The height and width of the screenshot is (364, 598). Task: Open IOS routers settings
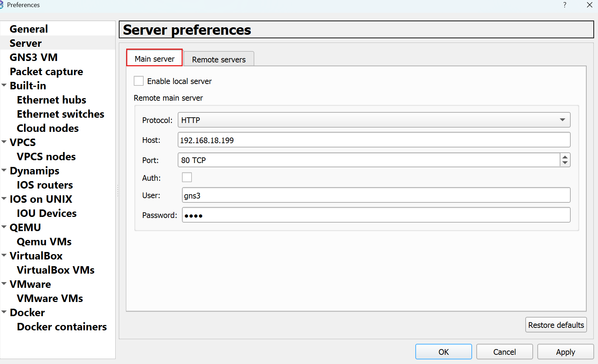coord(45,185)
